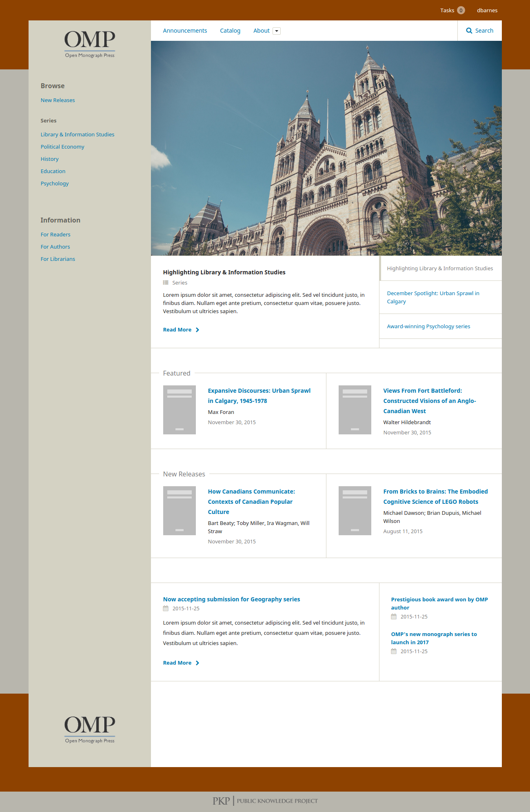This screenshot has width=530, height=812.
Task: Click the Natural History Museum banner image
Action: tap(326, 148)
